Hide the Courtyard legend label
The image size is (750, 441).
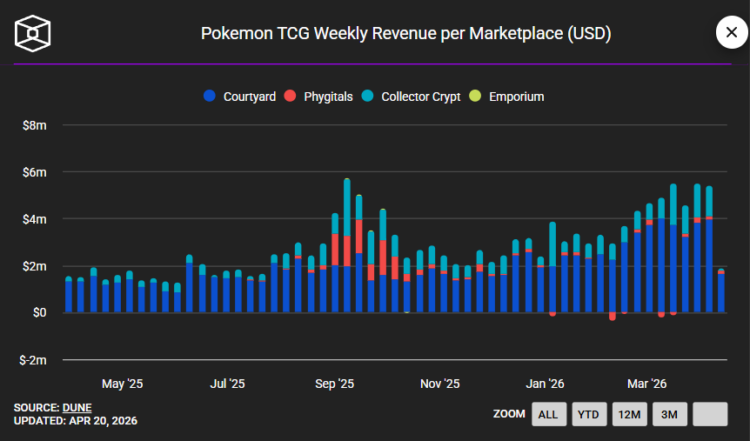pos(249,97)
